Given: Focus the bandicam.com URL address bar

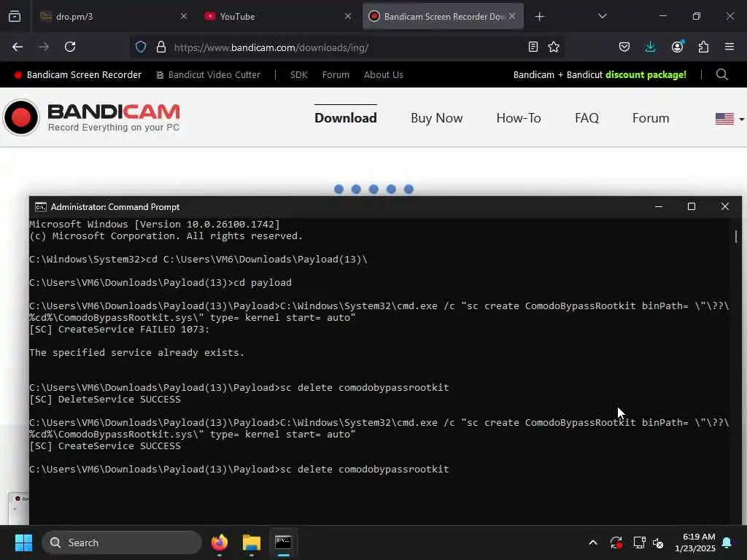Looking at the screenshot, I should [346, 47].
